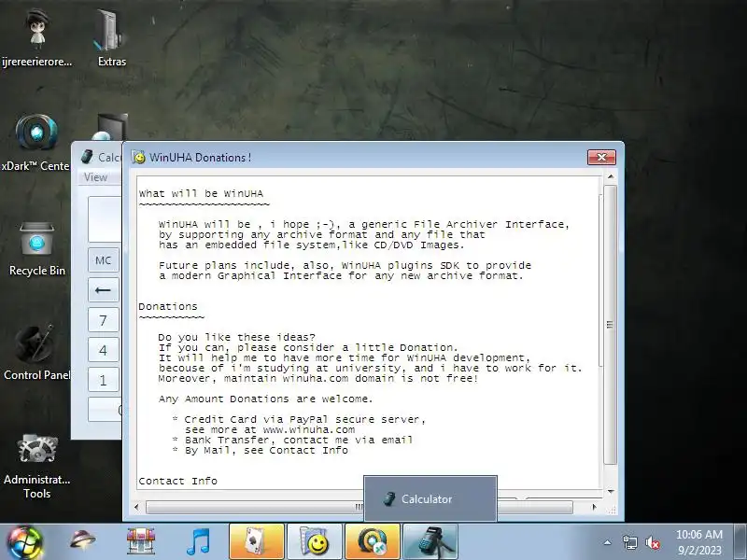The image size is (747, 560).
Task: Click the 'Do you like these ideas?' line
Action: click(x=237, y=337)
